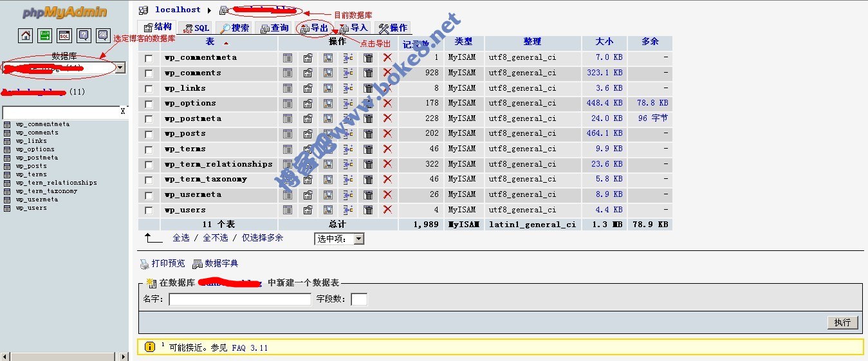
Task: Open wp_term_relationships in the sidebar table list
Action: click(x=57, y=183)
